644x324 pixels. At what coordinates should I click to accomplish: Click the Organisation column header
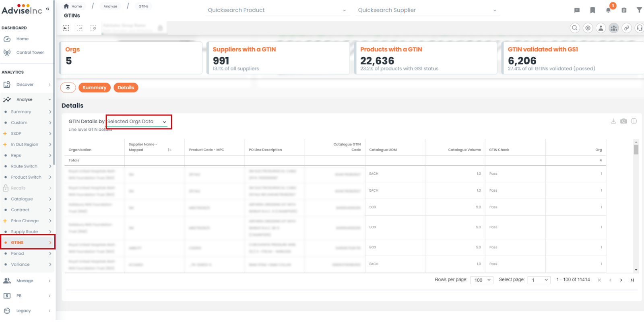80,150
